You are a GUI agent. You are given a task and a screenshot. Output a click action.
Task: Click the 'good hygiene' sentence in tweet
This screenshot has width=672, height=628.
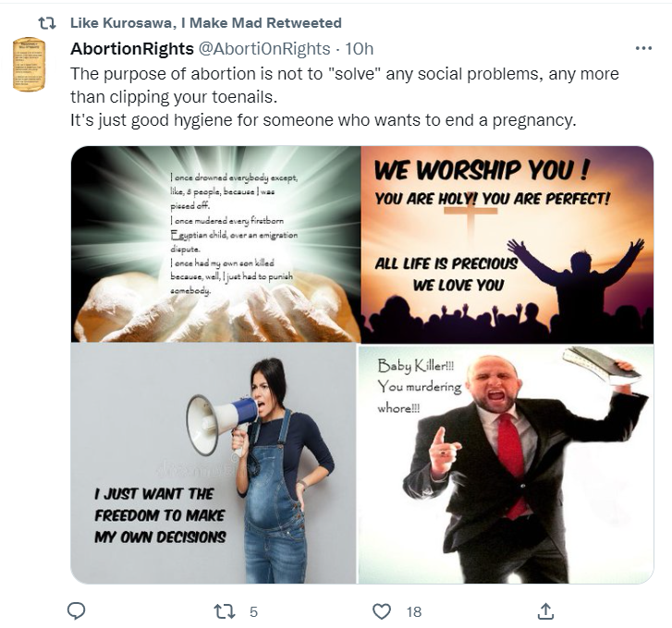[x=324, y=120]
